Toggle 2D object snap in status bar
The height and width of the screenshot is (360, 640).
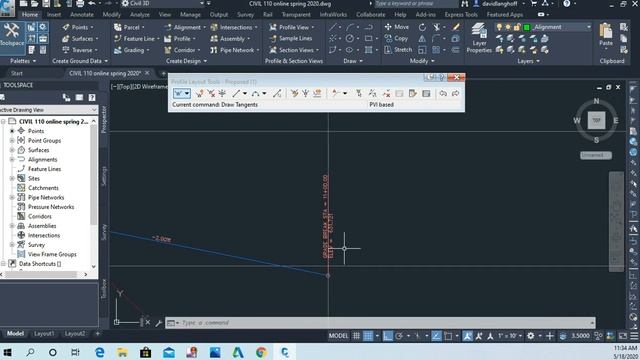(448, 336)
